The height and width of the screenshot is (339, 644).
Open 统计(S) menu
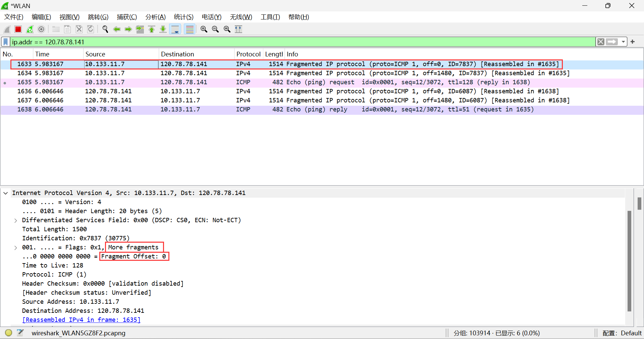click(x=184, y=17)
